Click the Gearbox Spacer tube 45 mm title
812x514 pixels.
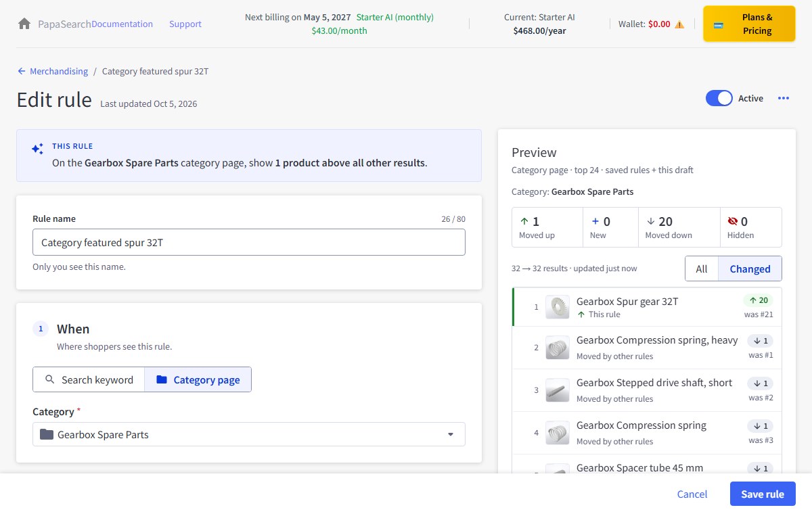click(639, 467)
